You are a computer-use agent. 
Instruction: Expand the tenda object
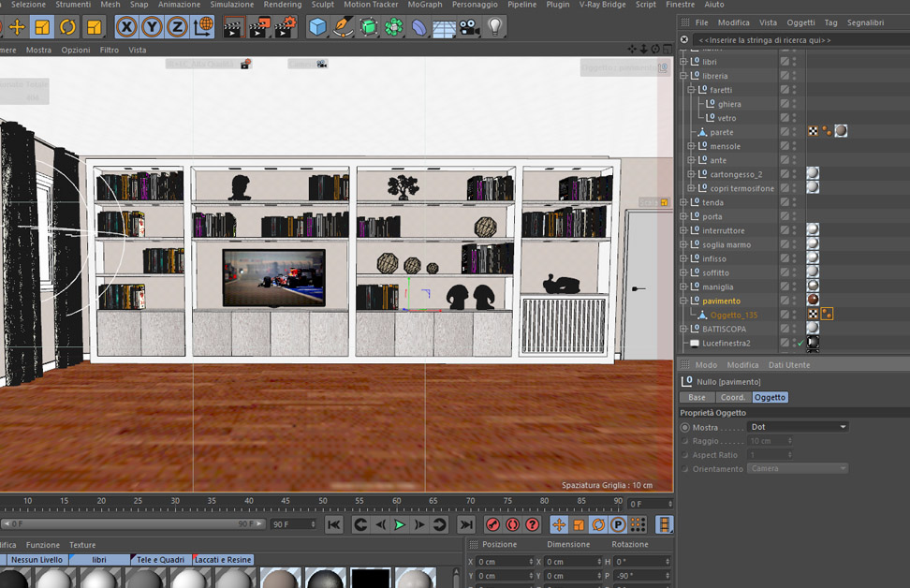click(x=683, y=202)
